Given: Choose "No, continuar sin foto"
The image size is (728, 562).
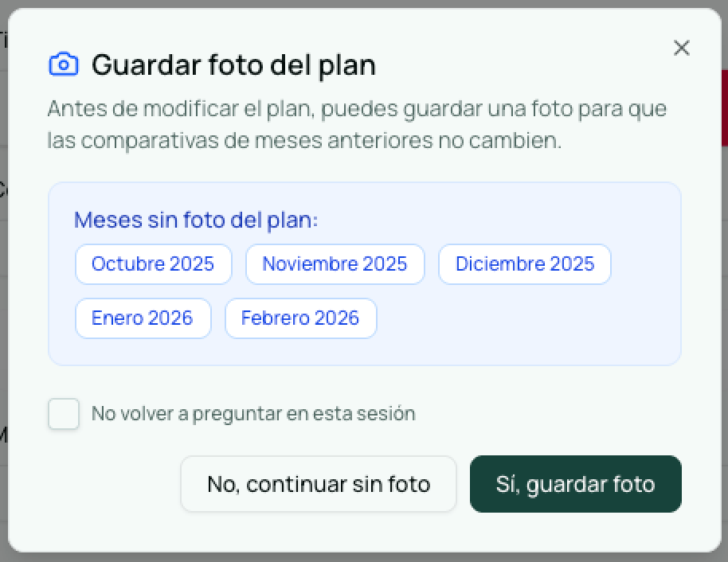Looking at the screenshot, I should coord(318,484).
